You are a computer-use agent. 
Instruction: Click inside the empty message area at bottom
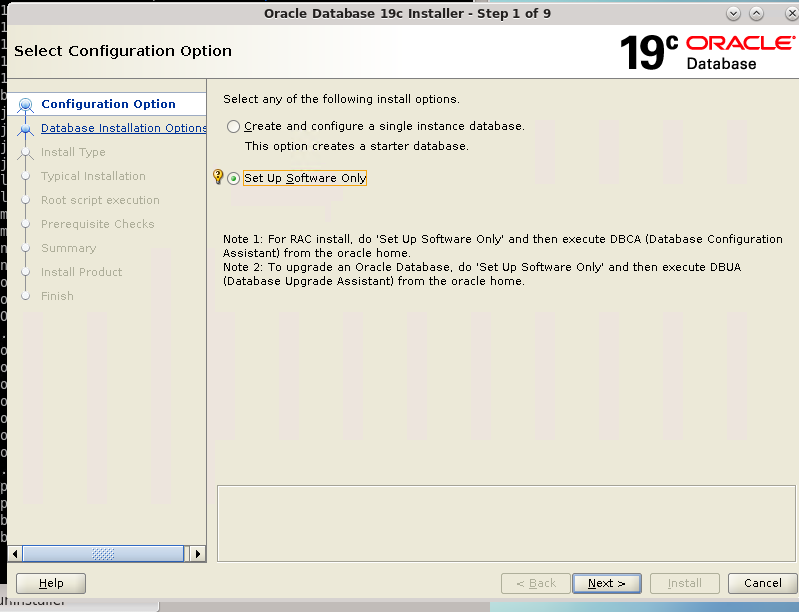506,523
